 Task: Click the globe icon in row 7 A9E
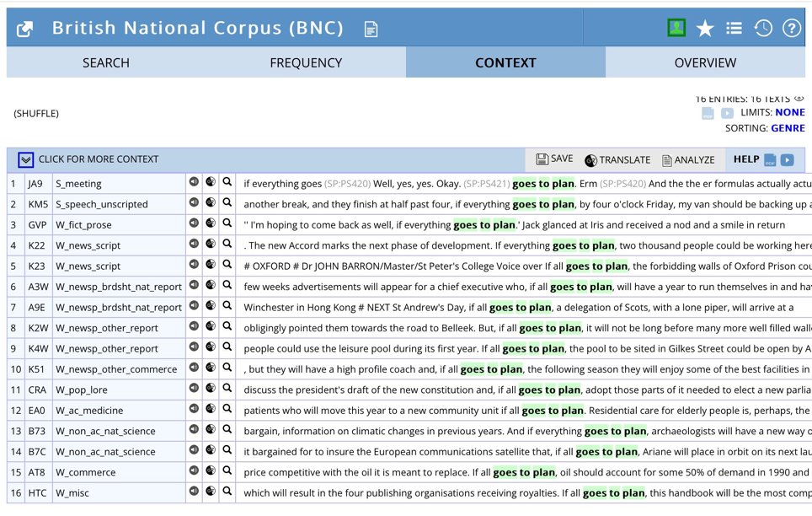tap(211, 305)
